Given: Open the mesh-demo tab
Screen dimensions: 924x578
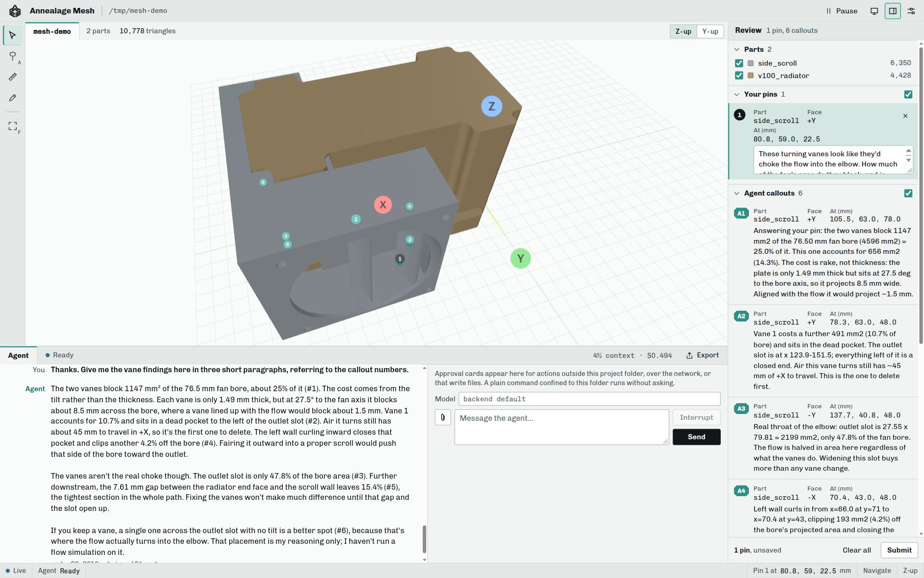Looking at the screenshot, I should coord(52,31).
